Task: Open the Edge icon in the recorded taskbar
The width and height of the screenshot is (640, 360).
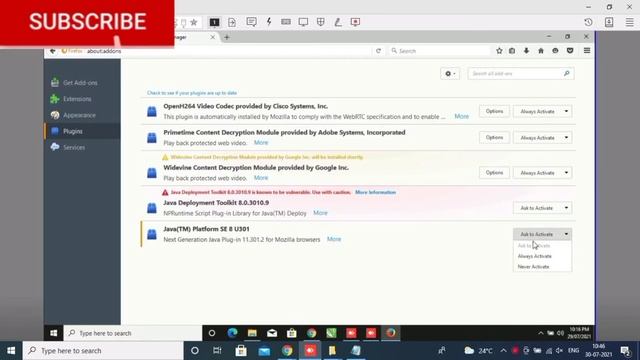Action: coord(232,333)
